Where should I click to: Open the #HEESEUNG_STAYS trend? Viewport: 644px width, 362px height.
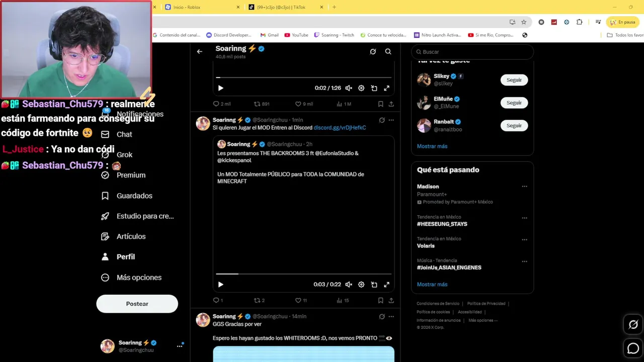[442, 224]
